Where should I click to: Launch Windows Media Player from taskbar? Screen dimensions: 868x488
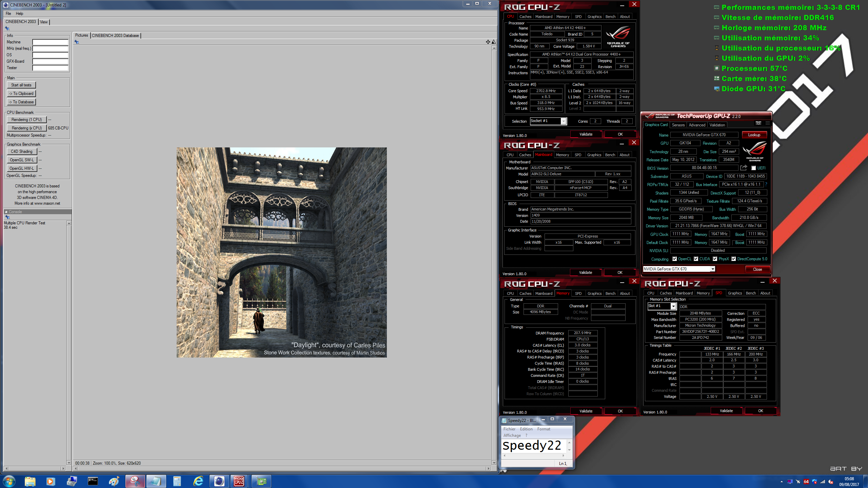pyautogui.click(x=51, y=481)
